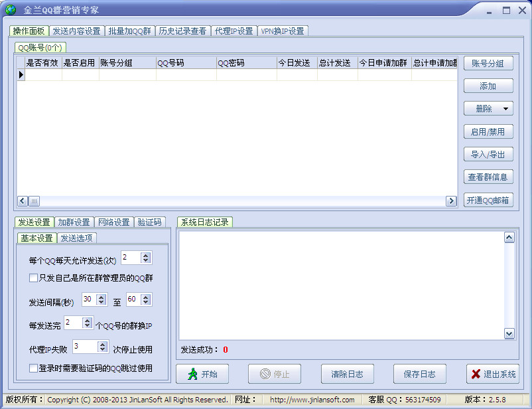Image resolution: width=532 pixels, height=409 pixels.
Task: Click the spinner beside interval value 60
Action: (146, 299)
